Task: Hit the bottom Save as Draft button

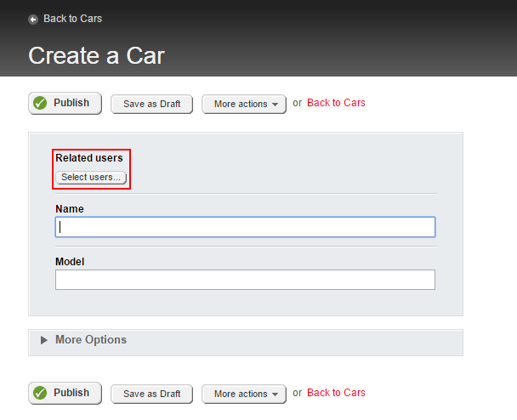Action: [x=152, y=394]
